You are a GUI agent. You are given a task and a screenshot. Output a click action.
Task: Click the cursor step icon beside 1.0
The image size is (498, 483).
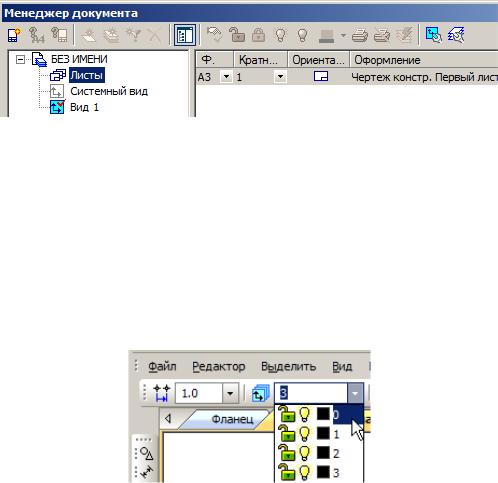click(162, 393)
